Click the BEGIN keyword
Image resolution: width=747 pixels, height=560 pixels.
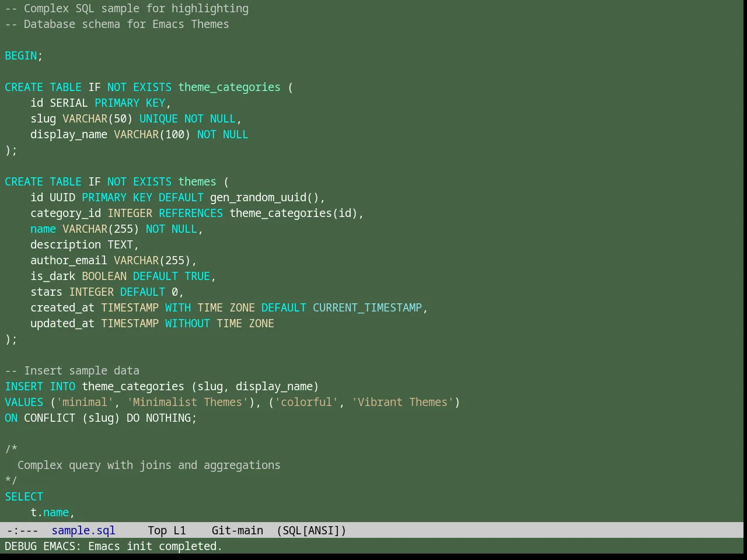(x=21, y=55)
